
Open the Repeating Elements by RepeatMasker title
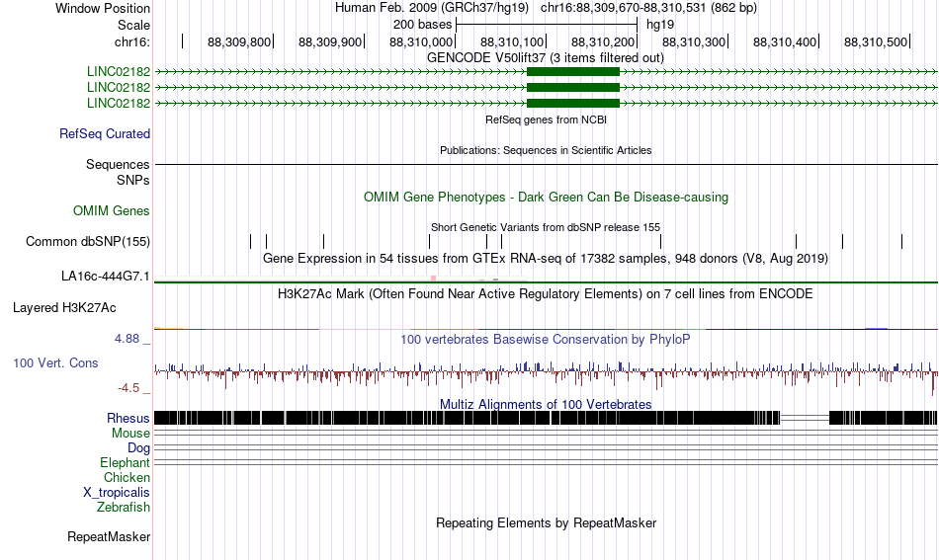[x=547, y=523]
